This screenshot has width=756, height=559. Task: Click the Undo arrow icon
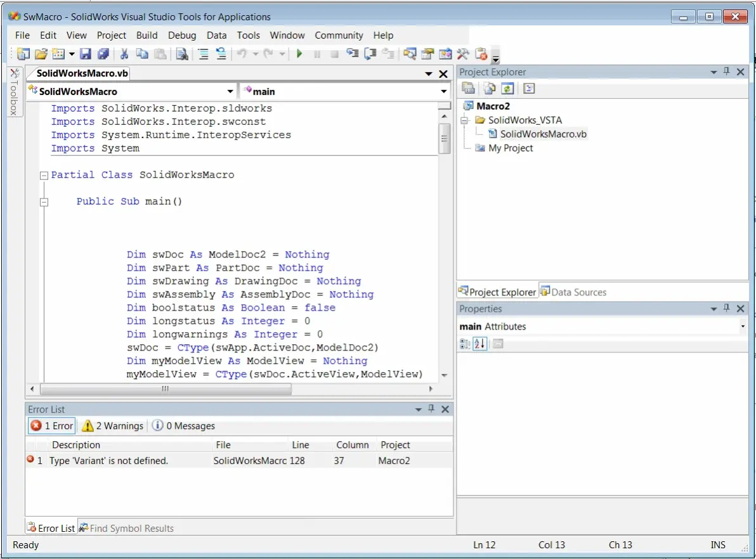242,54
